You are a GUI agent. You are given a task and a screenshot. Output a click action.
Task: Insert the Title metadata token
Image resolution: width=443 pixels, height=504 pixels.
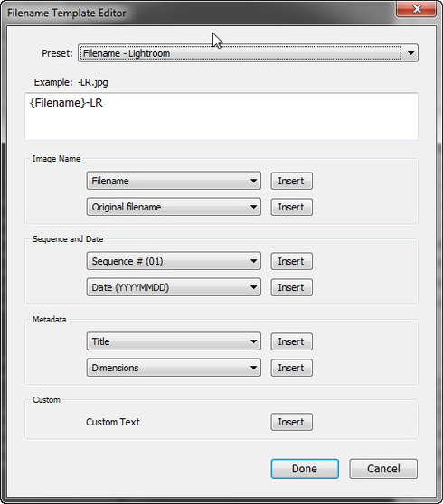coord(291,341)
